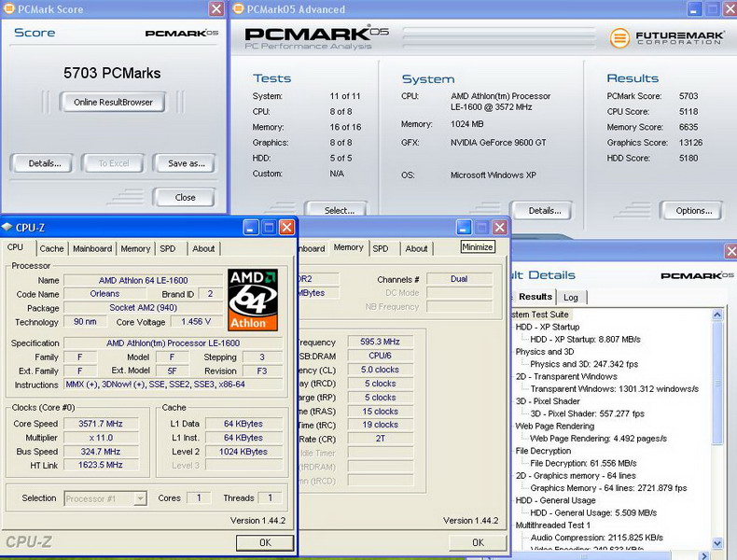Open SPD tab in second CPU-Z window
Viewport: 737px width, 560px height.
click(x=381, y=248)
